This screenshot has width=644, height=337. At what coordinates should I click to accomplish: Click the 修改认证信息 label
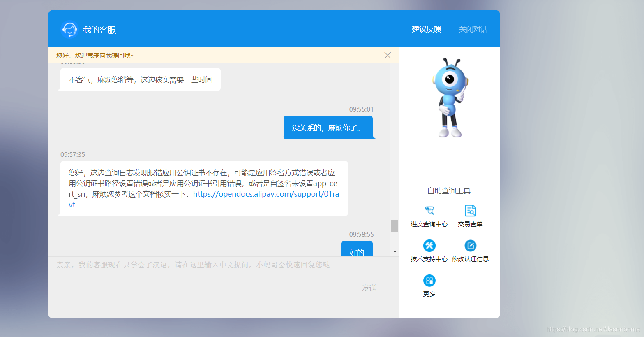point(470,259)
